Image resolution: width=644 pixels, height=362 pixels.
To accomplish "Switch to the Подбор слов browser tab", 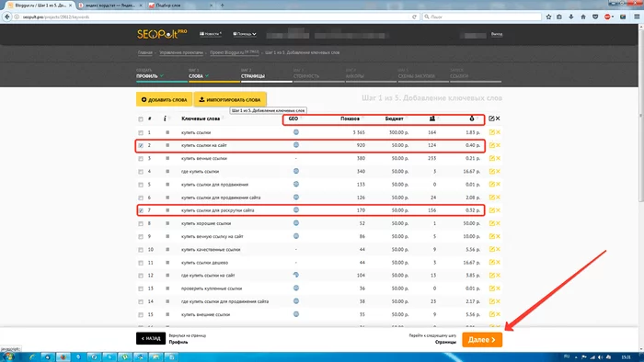I will coord(180,6).
